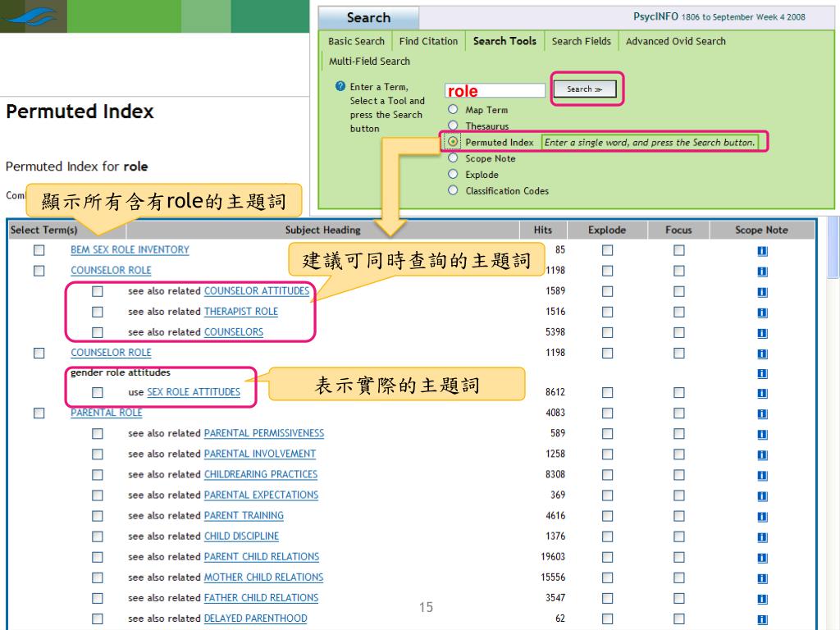
Task: Open scope note icon for THERAPIST ROLE
Action: pyautogui.click(x=762, y=313)
